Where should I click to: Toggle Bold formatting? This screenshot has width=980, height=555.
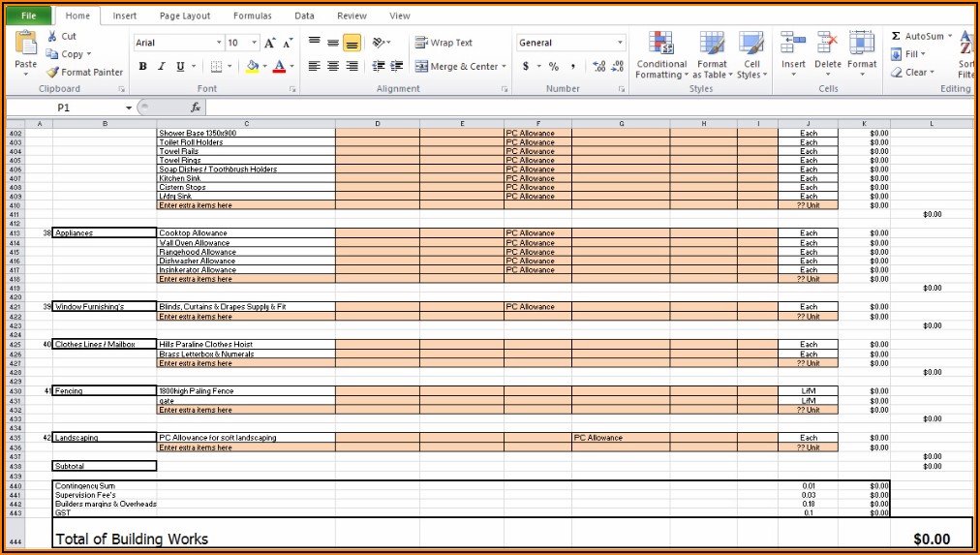pyautogui.click(x=143, y=67)
